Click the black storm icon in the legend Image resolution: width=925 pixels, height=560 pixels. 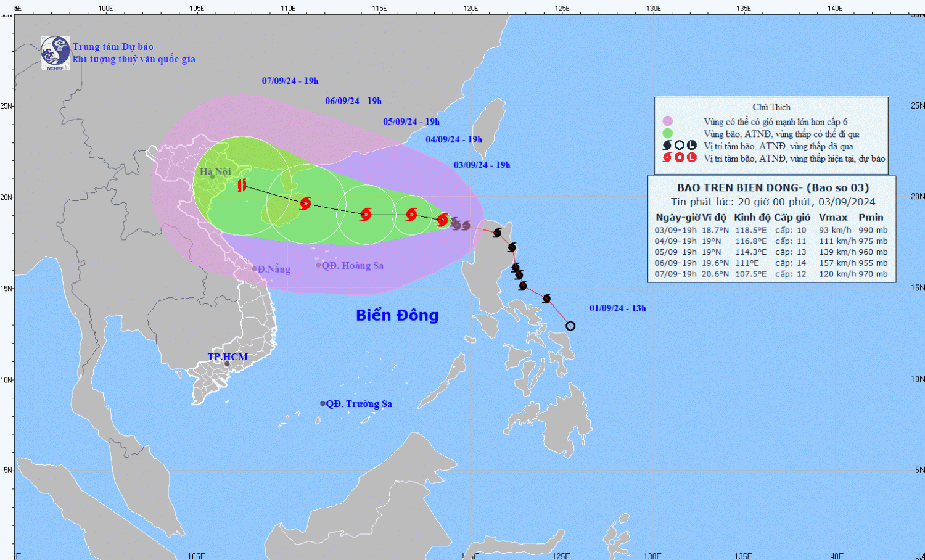point(667,146)
